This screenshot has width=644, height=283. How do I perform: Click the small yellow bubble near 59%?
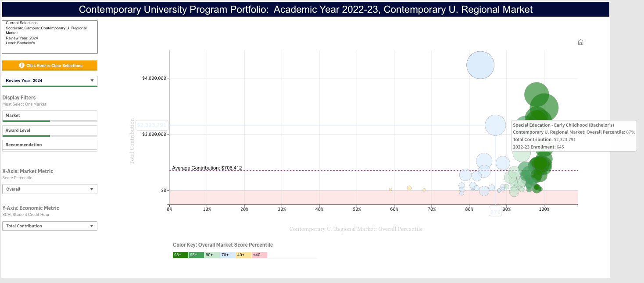[390, 190]
